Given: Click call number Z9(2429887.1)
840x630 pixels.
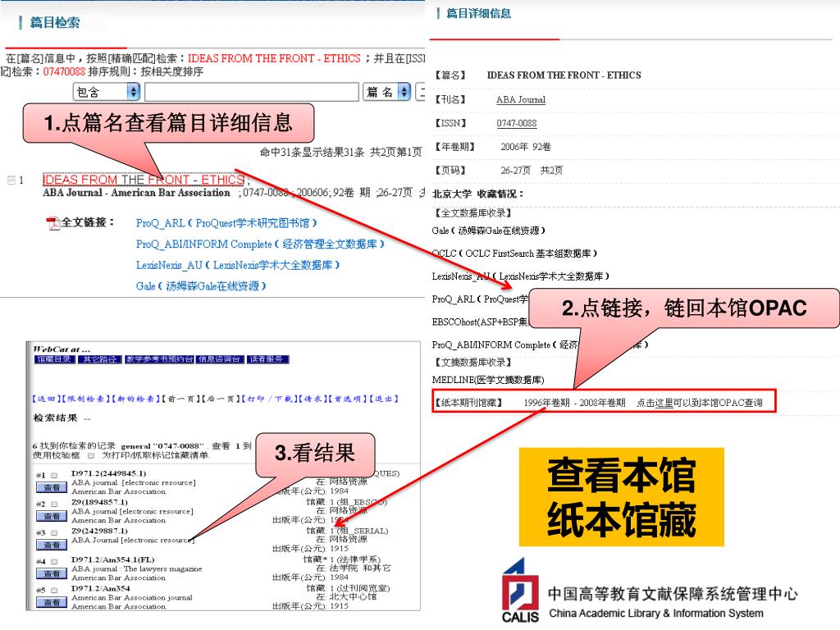Looking at the screenshot, I should click(x=99, y=531).
